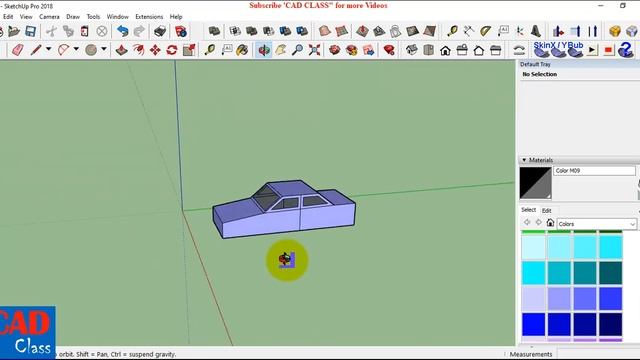This screenshot has width=640, height=360.
Task: Click the Color M09 name field
Action: click(594, 171)
